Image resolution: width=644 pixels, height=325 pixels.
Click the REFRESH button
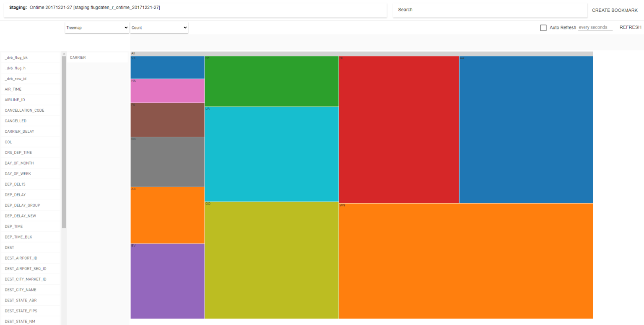[630, 27]
